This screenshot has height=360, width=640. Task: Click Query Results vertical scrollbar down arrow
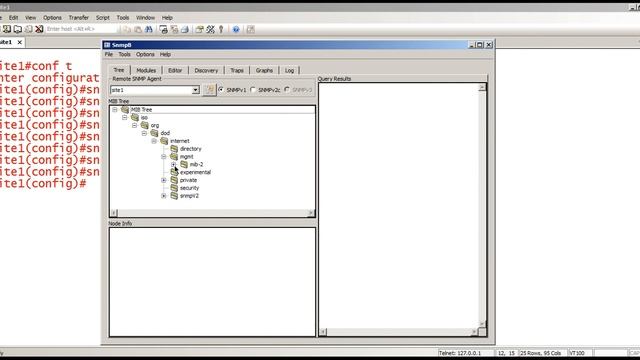click(x=482, y=324)
